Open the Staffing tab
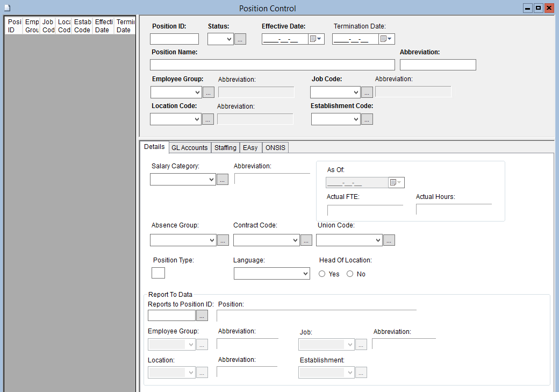This screenshot has width=559, height=392. click(x=225, y=148)
